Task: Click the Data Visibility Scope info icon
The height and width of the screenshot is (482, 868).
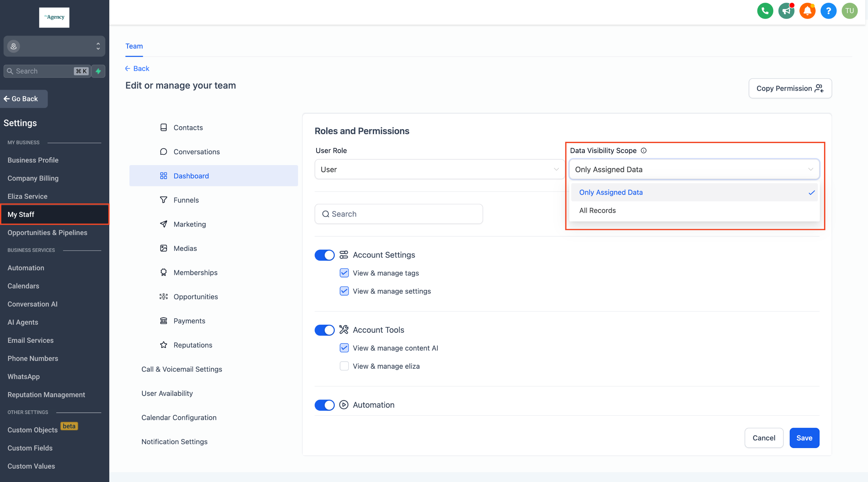Action: [644, 151]
